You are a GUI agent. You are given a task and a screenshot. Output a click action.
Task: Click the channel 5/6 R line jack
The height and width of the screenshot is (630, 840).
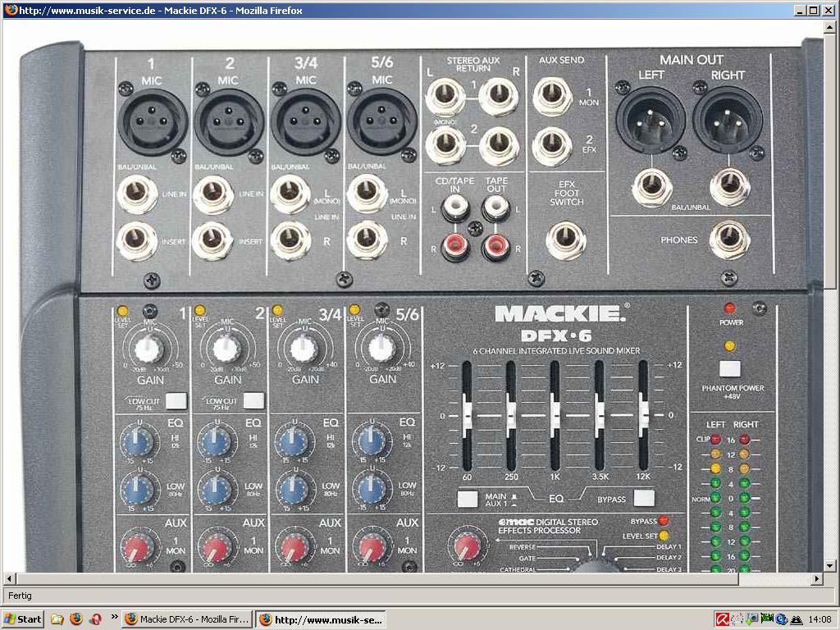pos(367,240)
